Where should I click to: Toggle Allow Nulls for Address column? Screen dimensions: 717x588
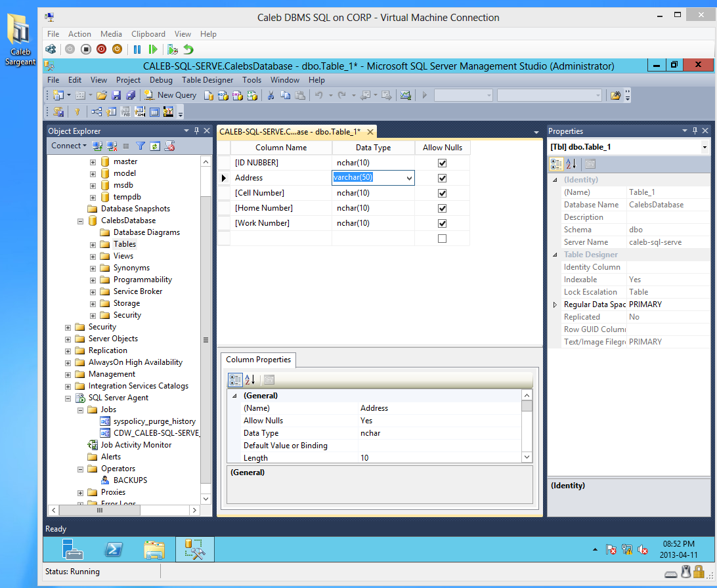tap(442, 178)
